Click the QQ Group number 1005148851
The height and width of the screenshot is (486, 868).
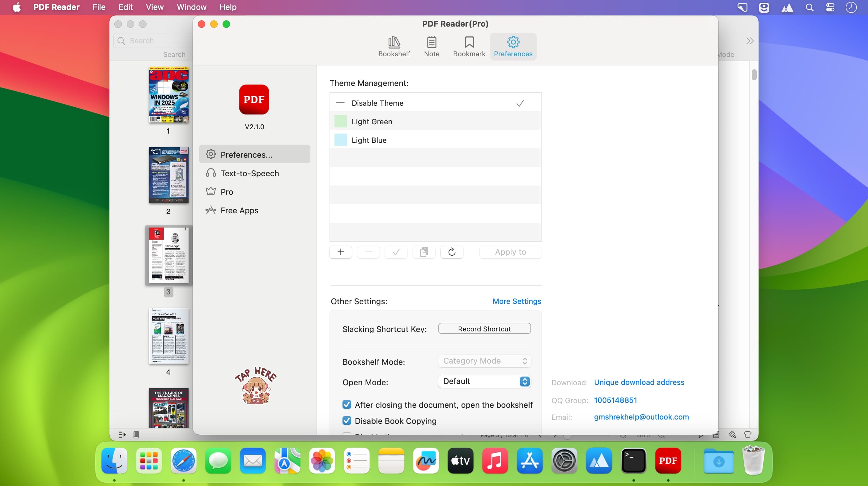point(615,400)
